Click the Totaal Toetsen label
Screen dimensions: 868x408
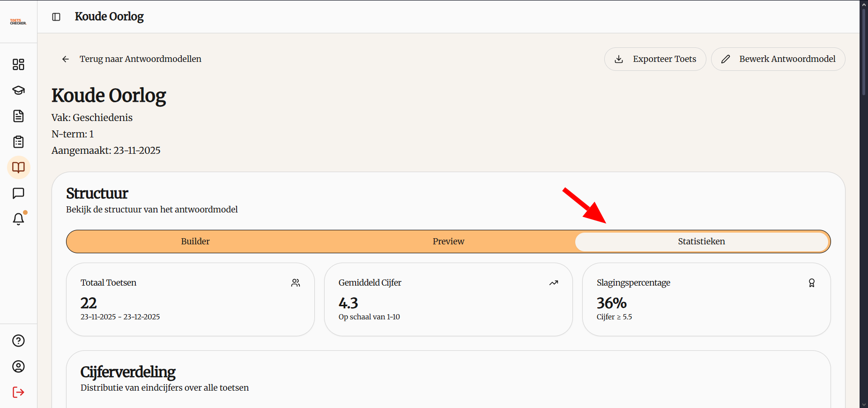(x=108, y=283)
